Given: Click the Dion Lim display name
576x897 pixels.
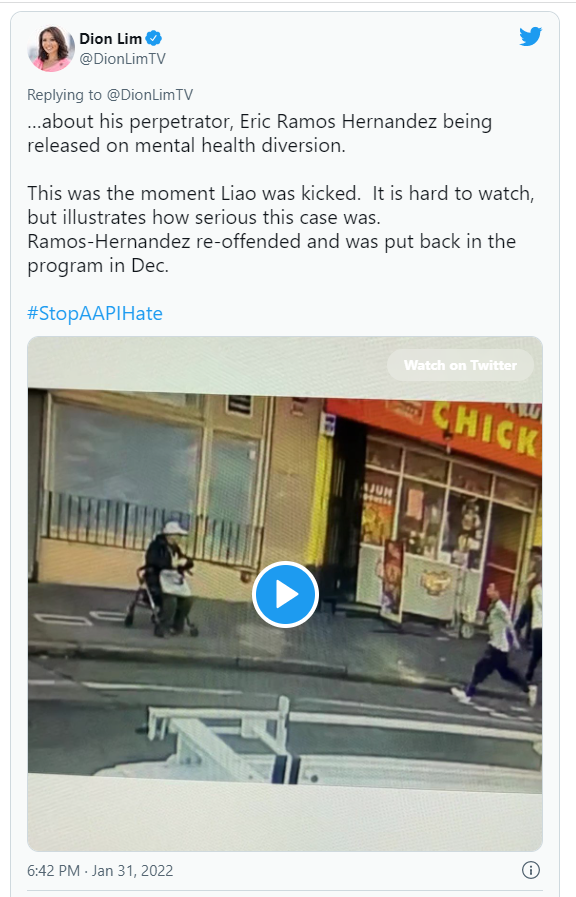Looking at the screenshot, I should click(x=110, y=38).
